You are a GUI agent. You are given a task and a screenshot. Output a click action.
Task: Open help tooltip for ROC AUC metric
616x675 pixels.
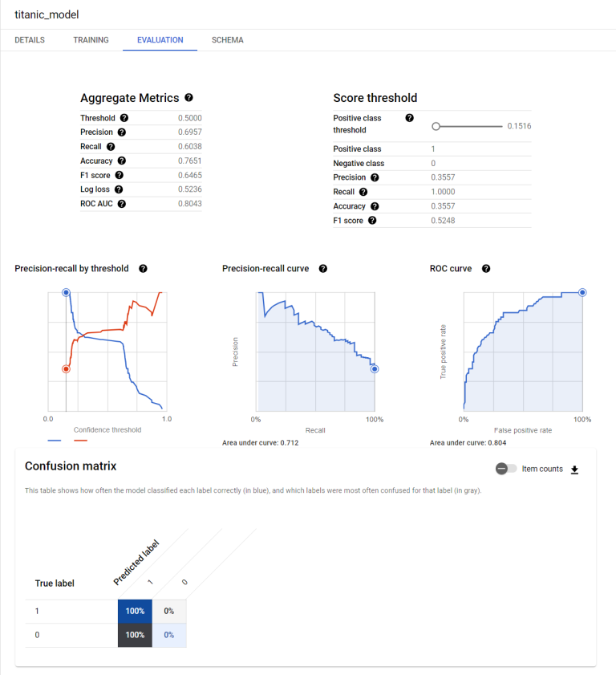(122, 204)
